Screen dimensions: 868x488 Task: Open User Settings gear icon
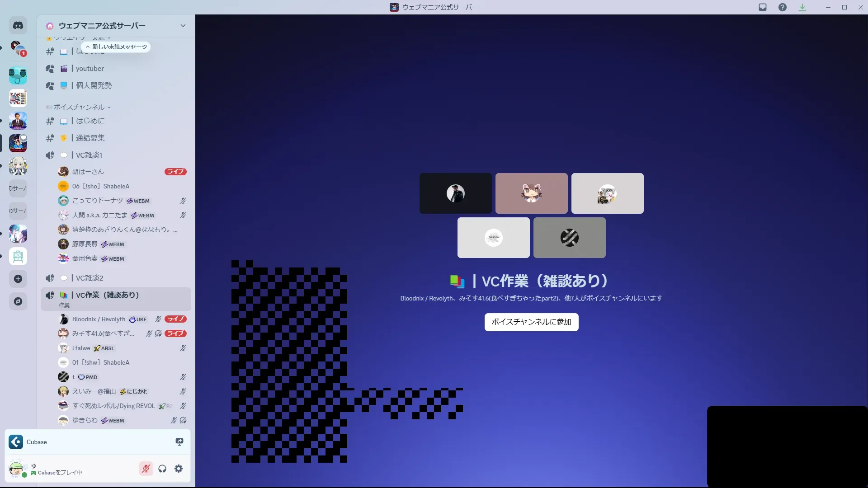179,469
